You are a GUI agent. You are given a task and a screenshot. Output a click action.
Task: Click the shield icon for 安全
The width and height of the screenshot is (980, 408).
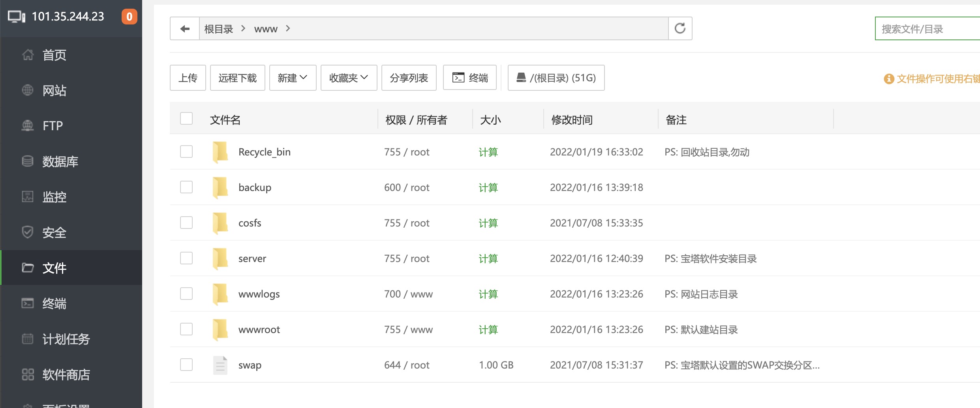point(28,232)
